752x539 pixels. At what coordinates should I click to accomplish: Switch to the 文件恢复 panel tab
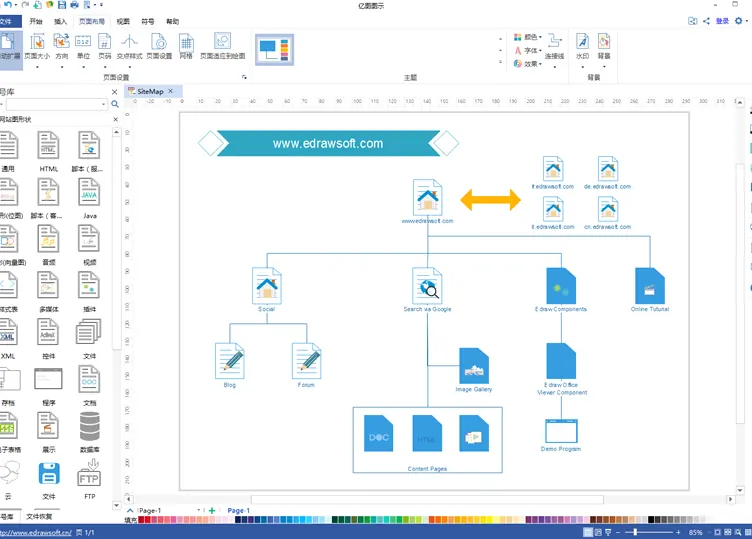tap(39, 516)
